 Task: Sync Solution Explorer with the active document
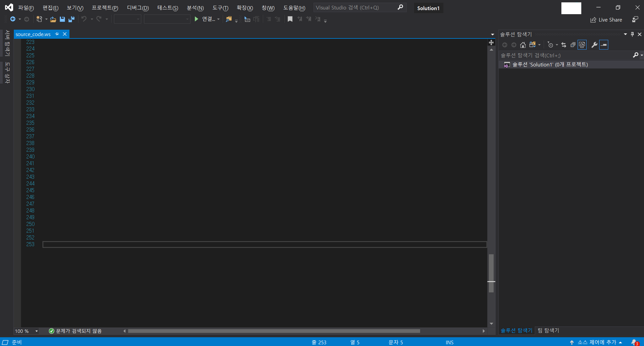coord(564,45)
